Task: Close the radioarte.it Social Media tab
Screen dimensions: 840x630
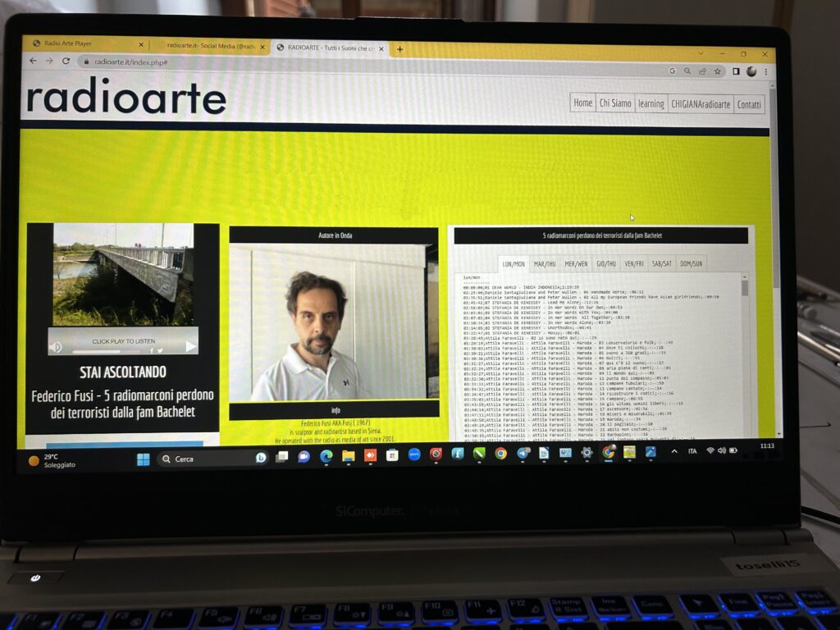Action: tap(262, 47)
